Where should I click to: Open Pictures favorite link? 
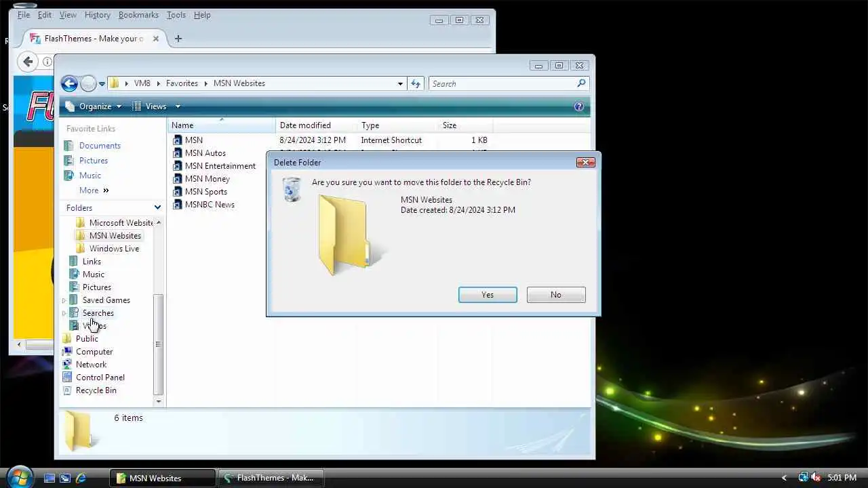click(x=94, y=161)
